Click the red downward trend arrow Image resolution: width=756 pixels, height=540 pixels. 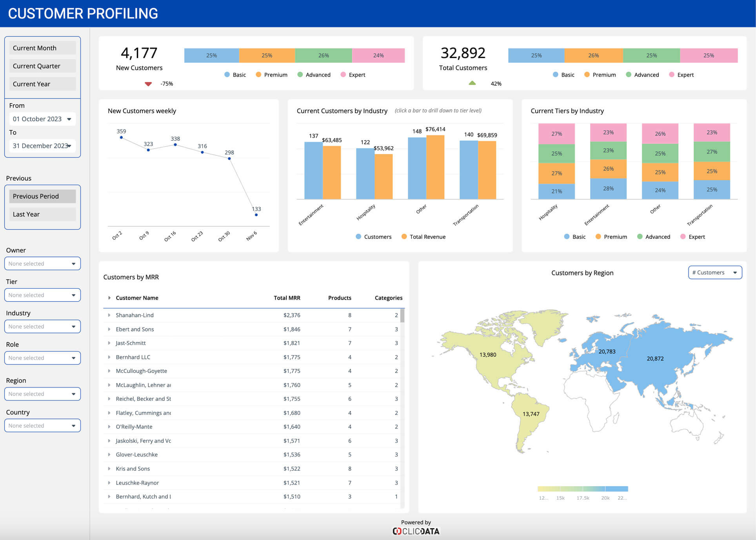[148, 84]
